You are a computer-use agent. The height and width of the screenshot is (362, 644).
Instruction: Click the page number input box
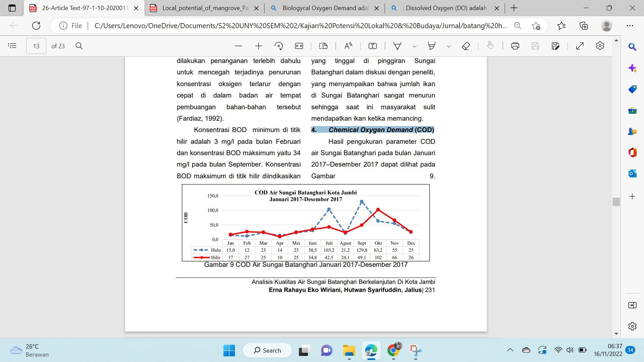point(36,46)
